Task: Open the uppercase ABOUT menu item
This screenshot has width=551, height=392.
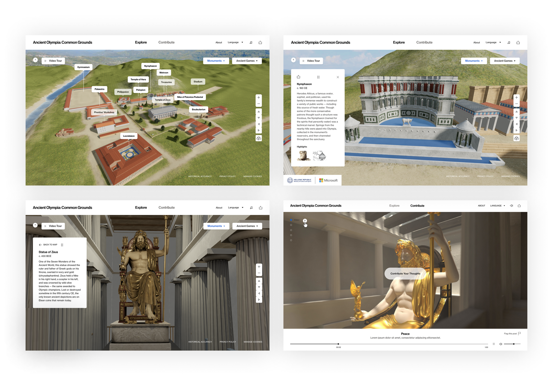Action: (481, 206)
